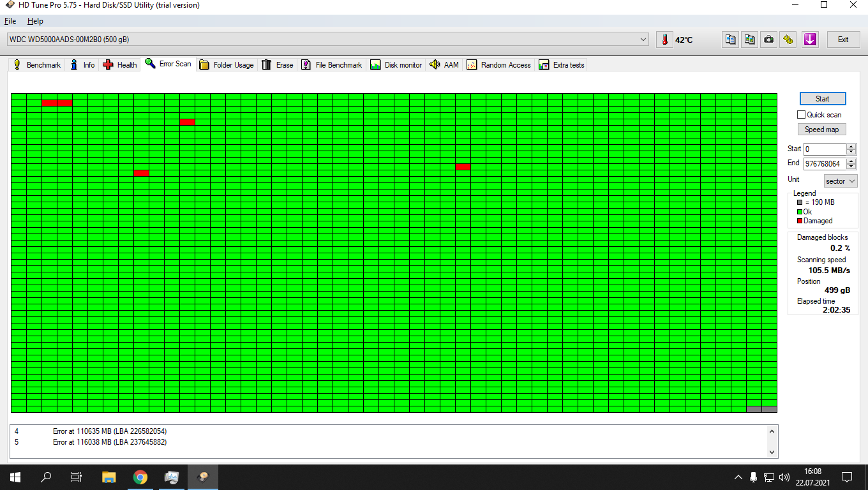Click the thermometer temperature icon
The height and width of the screenshot is (490, 868).
click(664, 40)
